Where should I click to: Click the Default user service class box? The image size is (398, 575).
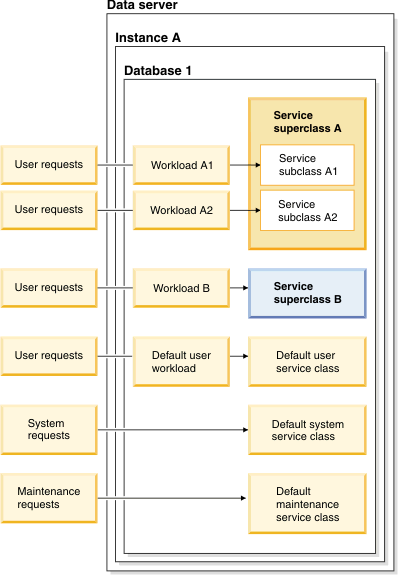point(307,362)
